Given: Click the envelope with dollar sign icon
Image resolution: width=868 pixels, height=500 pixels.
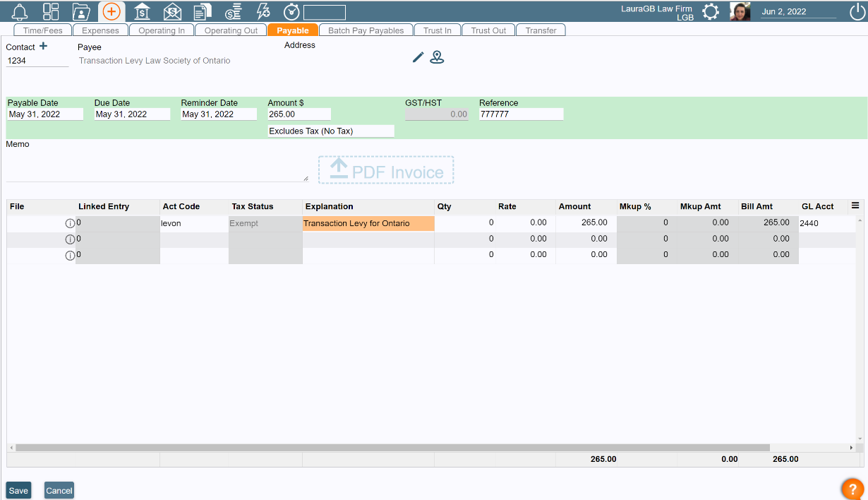Looking at the screenshot, I should click(x=172, y=11).
